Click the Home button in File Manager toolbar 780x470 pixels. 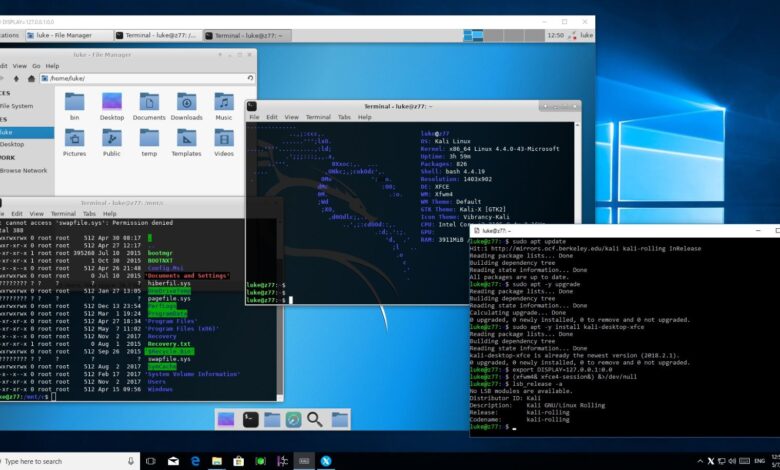click(31, 79)
